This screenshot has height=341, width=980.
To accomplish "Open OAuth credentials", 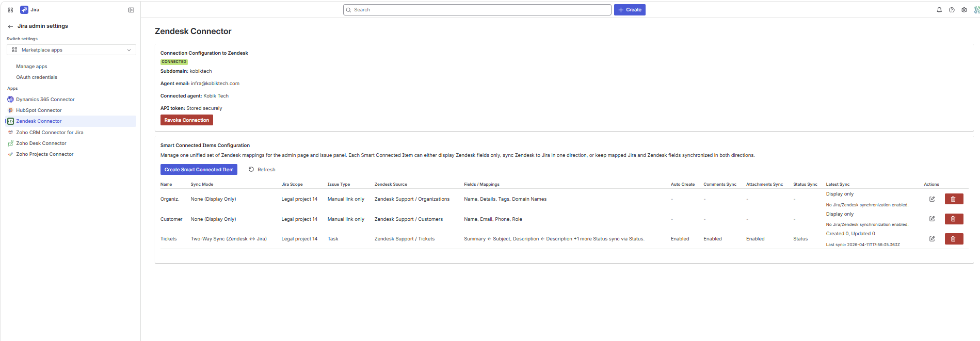I will coord(37,77).
